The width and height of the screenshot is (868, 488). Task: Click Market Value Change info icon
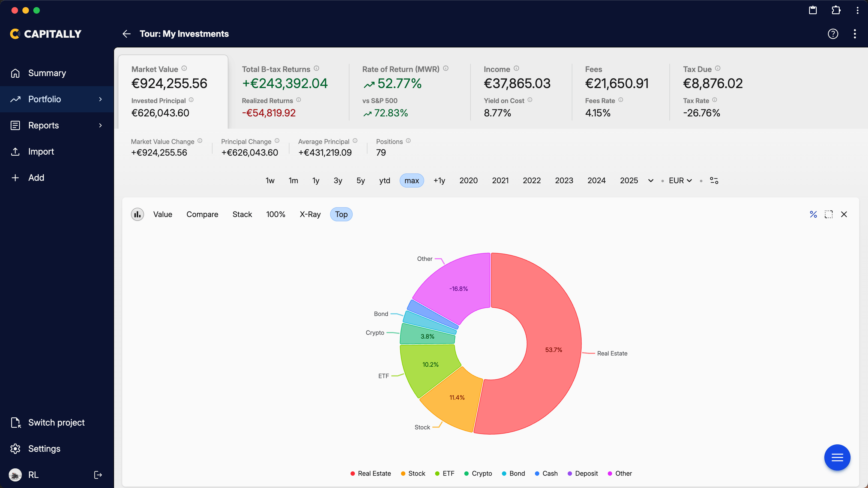tap(200, 141)
